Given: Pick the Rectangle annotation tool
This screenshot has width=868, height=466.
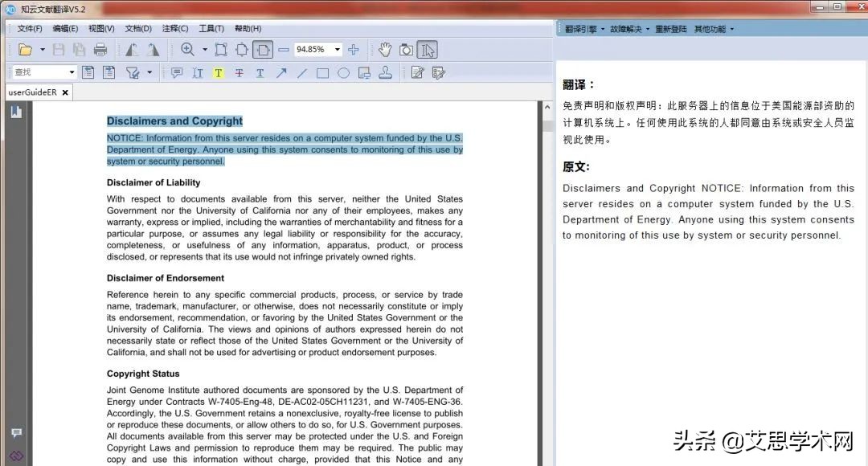Looking at the screenshot, I should click(322, 72).
